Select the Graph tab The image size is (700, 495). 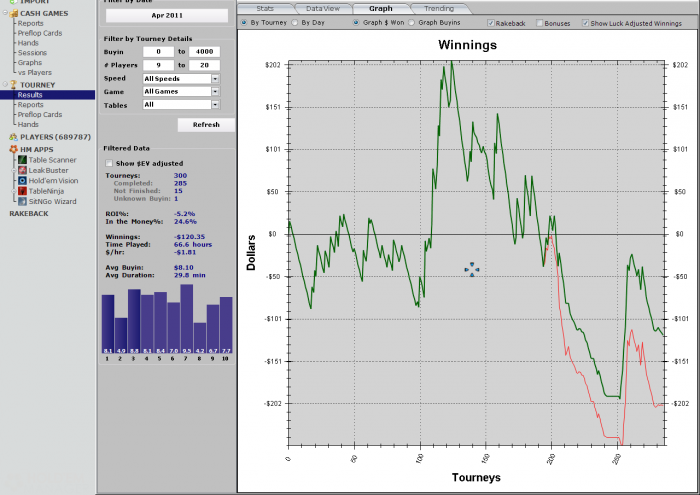381,8
